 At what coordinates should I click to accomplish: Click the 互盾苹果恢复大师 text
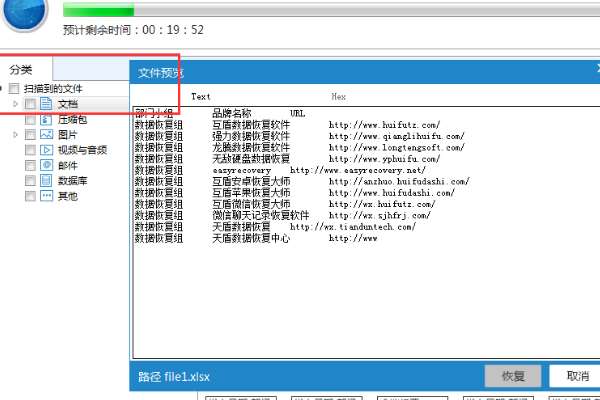coord(251,193)
